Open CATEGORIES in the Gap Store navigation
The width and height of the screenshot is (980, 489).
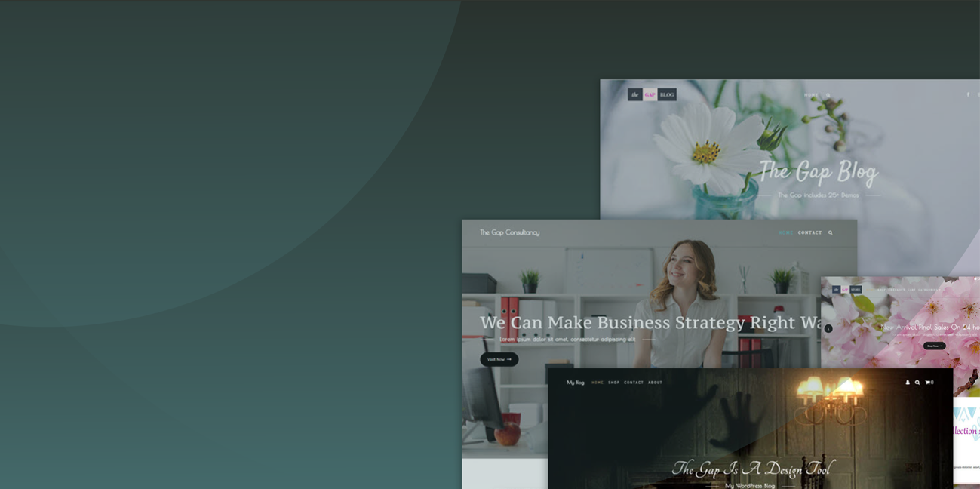[x=928, y=289]
